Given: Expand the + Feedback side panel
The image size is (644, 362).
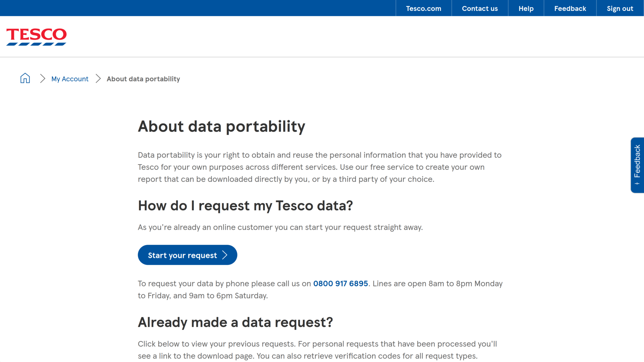Looking at the screenshot, I should click(638, 163).
